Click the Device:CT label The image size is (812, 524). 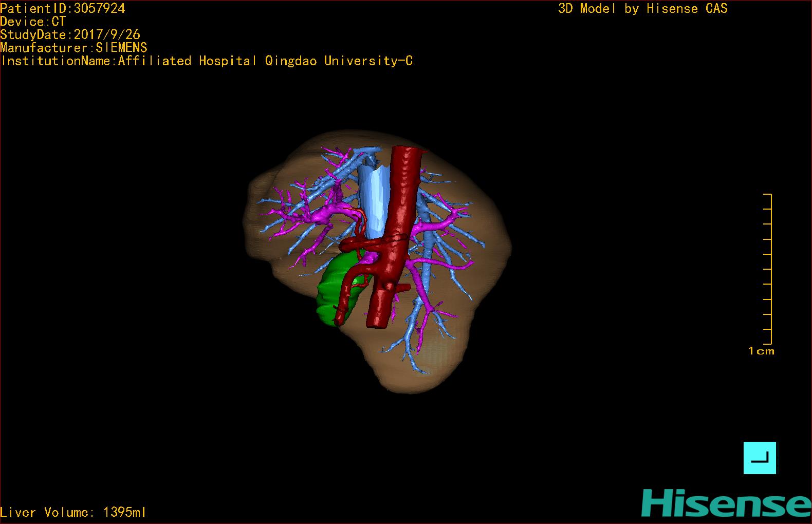pyautogui.click(x=33, y=22)
